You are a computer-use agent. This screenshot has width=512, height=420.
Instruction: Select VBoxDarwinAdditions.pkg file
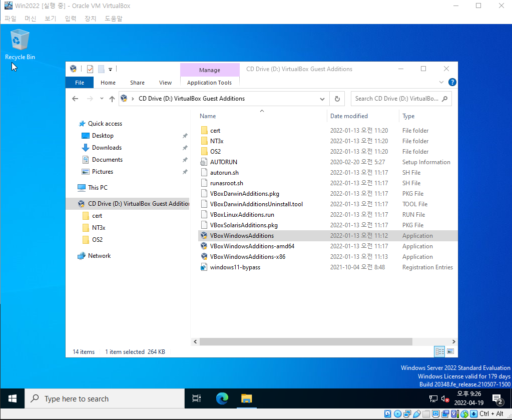[244, 194]
